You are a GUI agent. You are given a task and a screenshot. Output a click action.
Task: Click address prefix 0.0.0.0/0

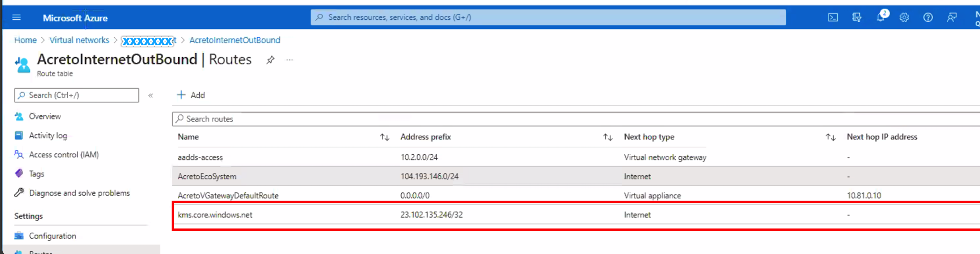tap(415, 196)
